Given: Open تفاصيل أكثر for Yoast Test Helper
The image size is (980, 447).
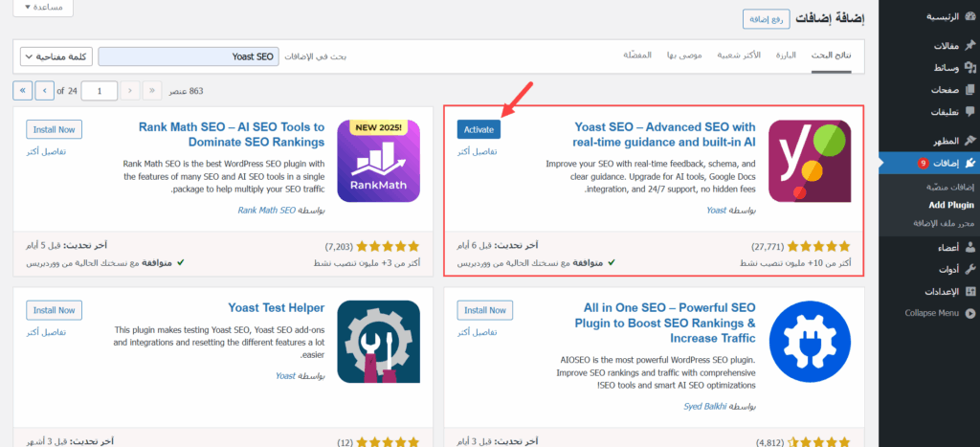Looking at the screenshot, I should [46, 332].
